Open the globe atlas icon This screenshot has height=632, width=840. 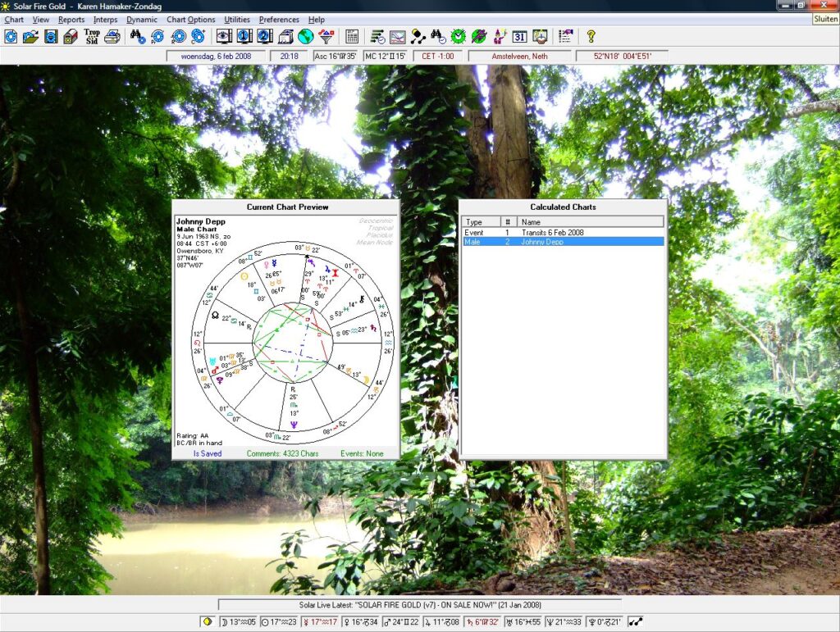306,36
